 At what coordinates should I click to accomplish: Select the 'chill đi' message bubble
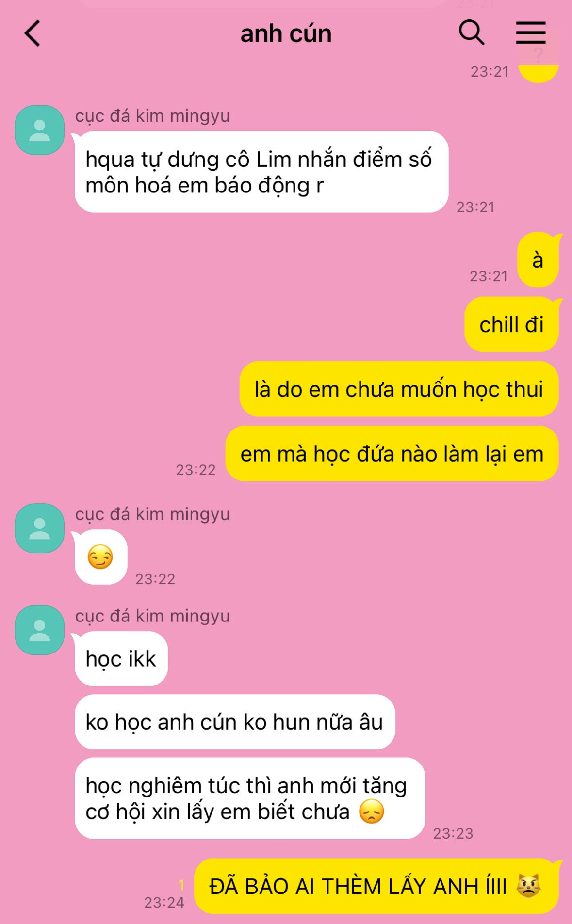pos(511,324)
